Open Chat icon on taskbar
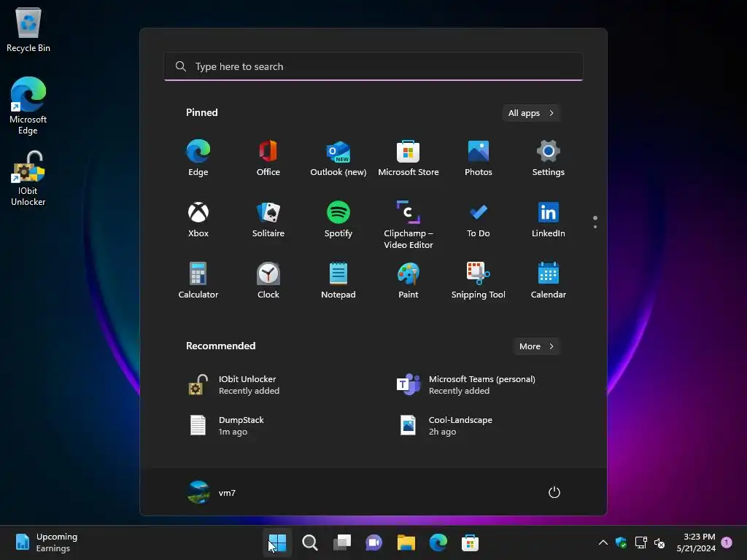The image size is (747, 560). pyautogui.click(x=374, y=542)
